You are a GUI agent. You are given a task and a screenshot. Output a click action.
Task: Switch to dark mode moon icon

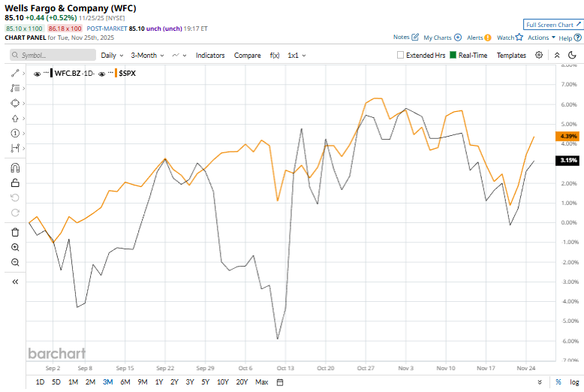573,55
